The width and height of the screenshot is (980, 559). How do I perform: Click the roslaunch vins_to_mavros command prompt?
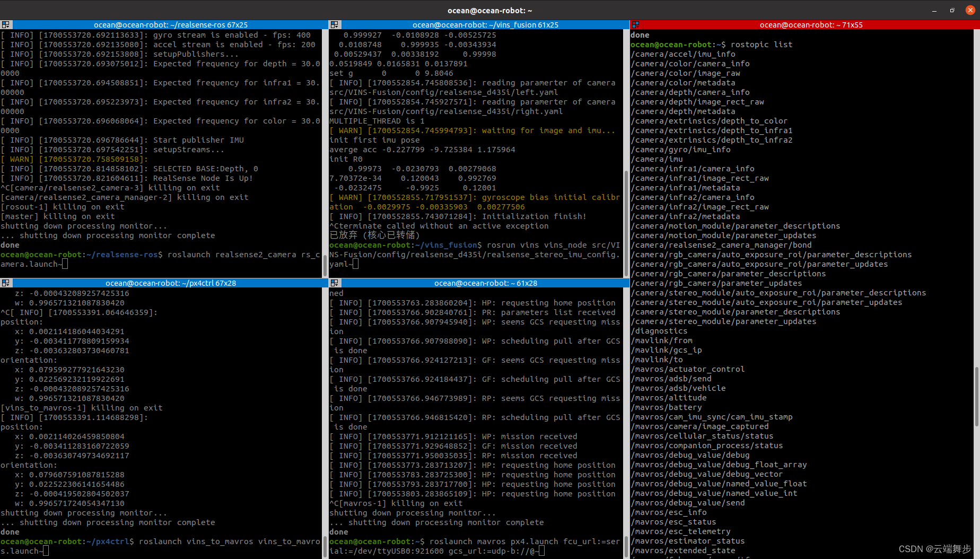pyautogui.click(x=160, y=546)
